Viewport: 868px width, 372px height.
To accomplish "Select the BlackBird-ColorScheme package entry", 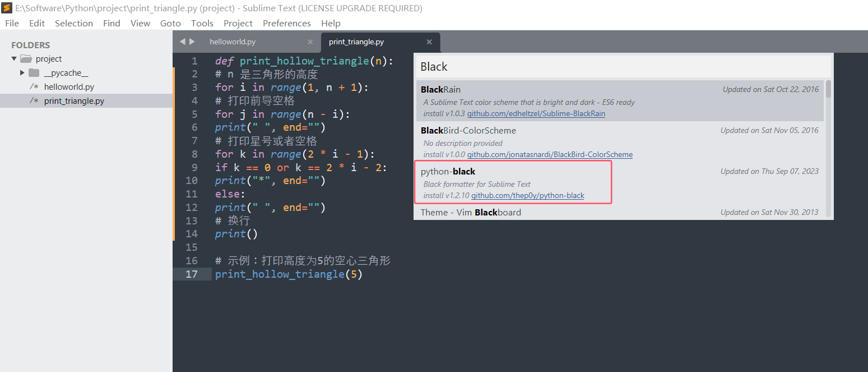I will pos(620,142).
